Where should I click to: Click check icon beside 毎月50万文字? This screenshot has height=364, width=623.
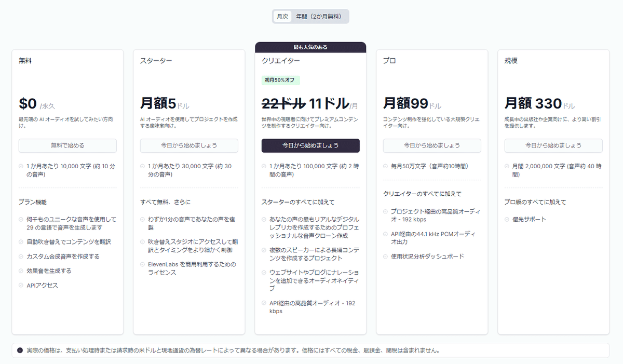pyautogui.click(x=386, y=167)
